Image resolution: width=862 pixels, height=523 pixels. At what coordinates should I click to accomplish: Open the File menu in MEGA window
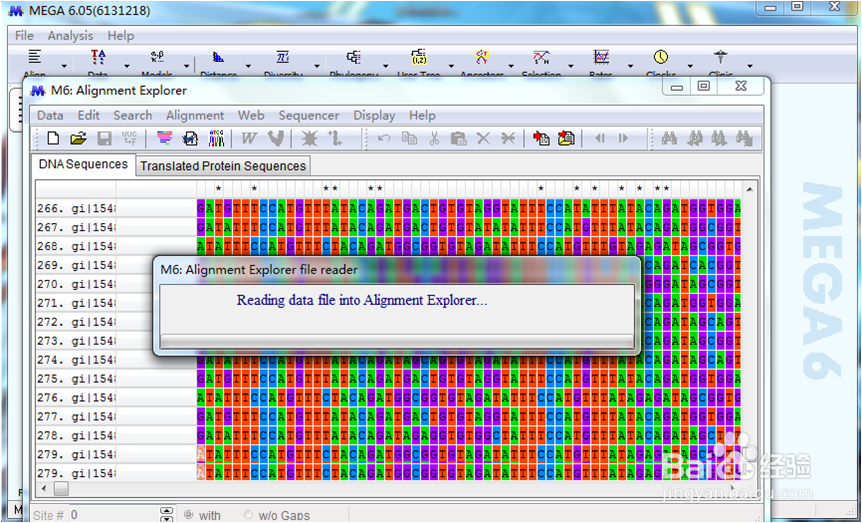[x=24, y=36]
